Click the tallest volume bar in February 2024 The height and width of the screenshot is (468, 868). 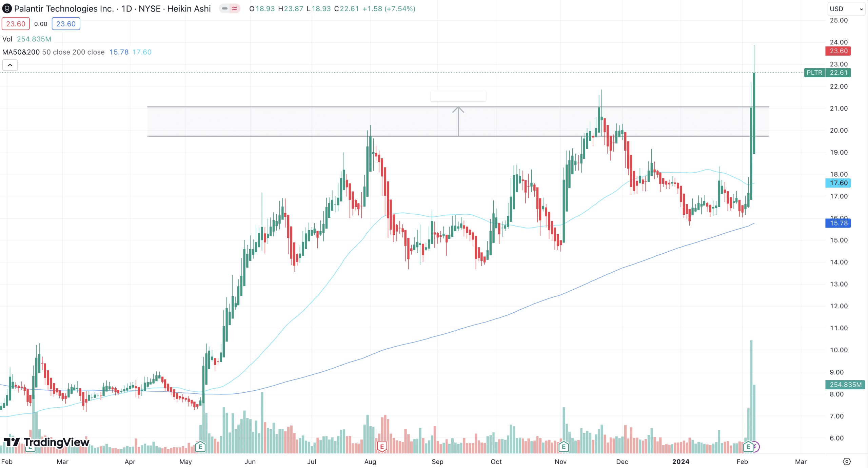coord(751,397)
